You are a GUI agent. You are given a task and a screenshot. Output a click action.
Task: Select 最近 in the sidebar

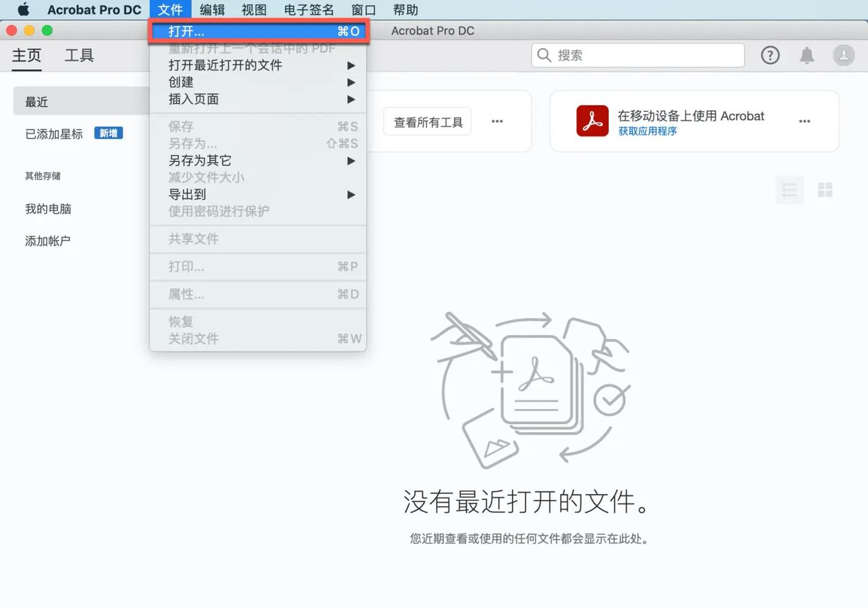coord(81,102)
